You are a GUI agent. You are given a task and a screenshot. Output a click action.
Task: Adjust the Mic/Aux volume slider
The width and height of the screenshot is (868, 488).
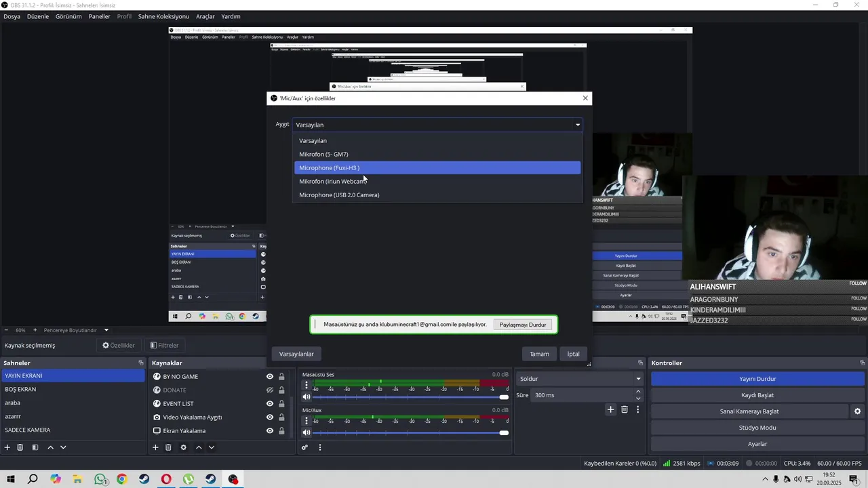click(x=410, y=432)
